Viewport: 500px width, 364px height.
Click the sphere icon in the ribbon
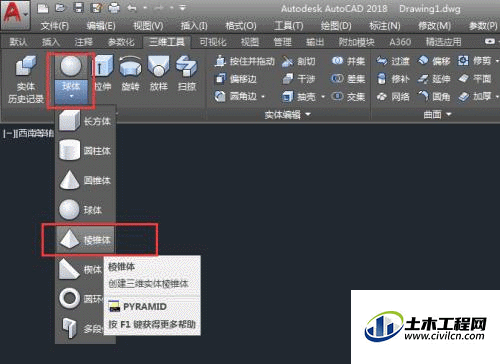tap(71, 66)
